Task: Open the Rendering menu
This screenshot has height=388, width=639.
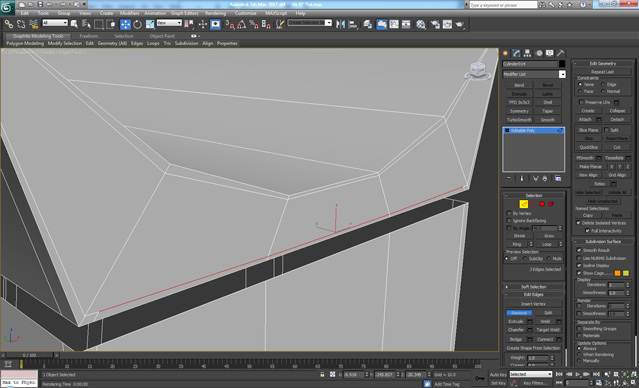Action: (216, 13)
